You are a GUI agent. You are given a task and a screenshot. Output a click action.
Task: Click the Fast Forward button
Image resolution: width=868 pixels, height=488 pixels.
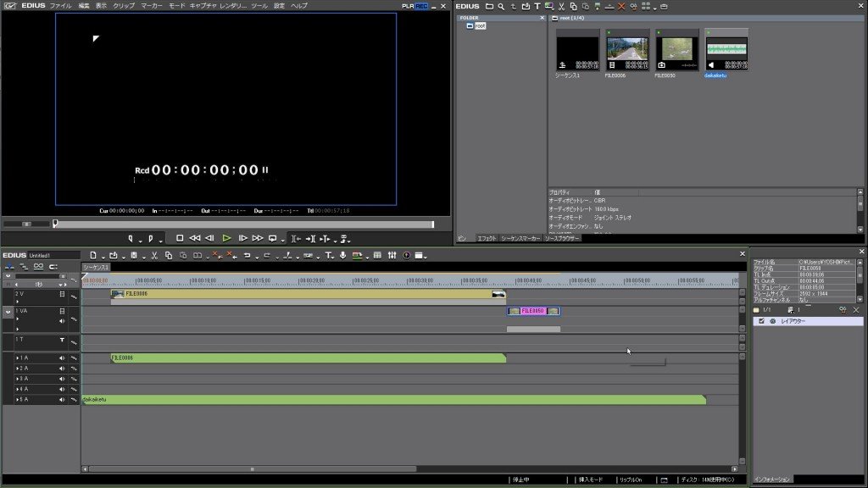(258, 238)
